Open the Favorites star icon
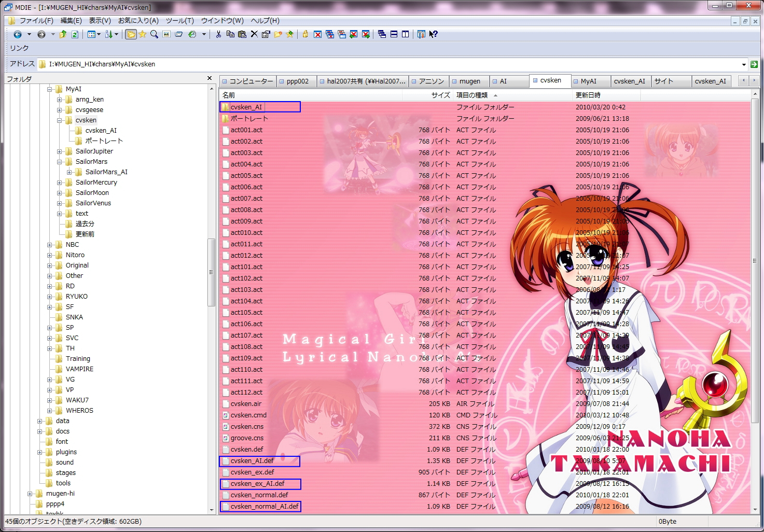Image resolution: width=764 pixels, height=532 pixels. click(x=142, y=34)
